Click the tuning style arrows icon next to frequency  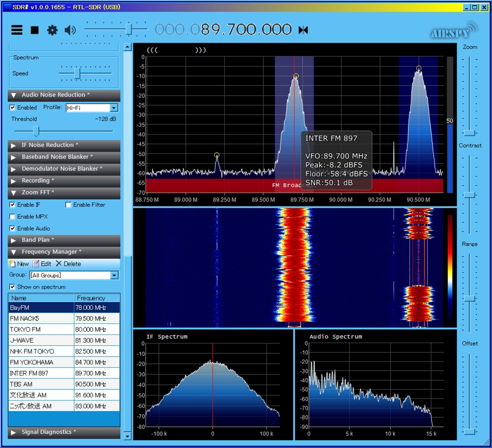click(x=303, y=30)
